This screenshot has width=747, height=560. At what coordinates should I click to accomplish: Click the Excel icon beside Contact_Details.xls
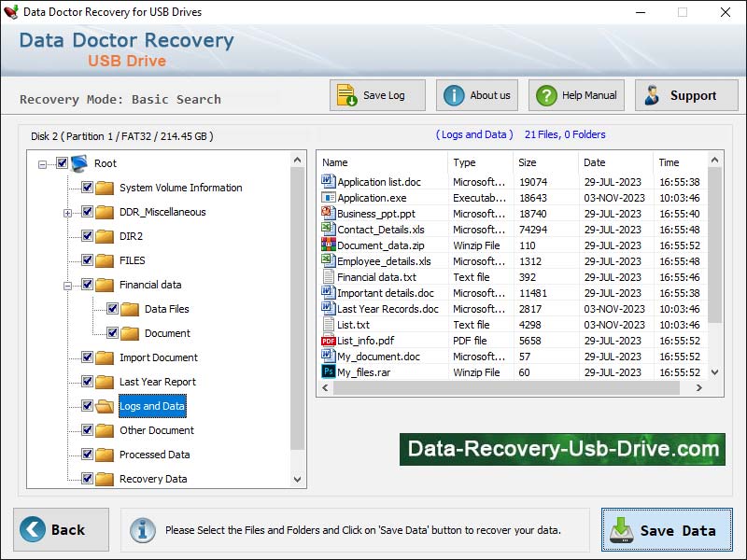click(x=329, y=230)
